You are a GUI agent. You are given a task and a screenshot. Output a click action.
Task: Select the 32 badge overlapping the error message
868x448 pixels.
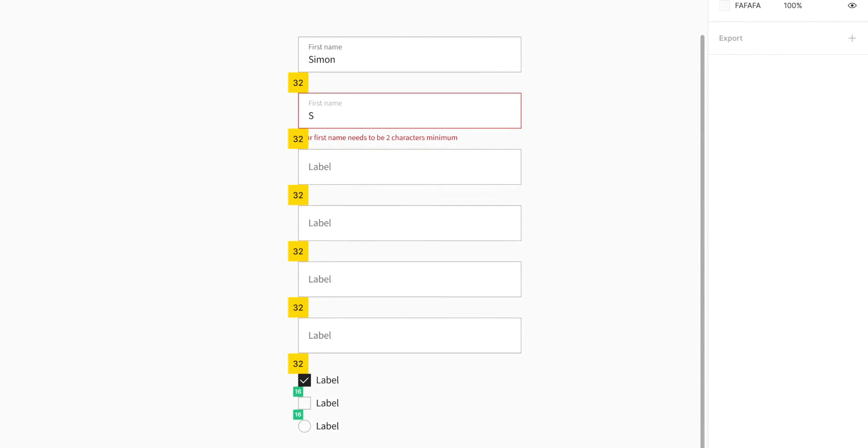tap(298, 139)
